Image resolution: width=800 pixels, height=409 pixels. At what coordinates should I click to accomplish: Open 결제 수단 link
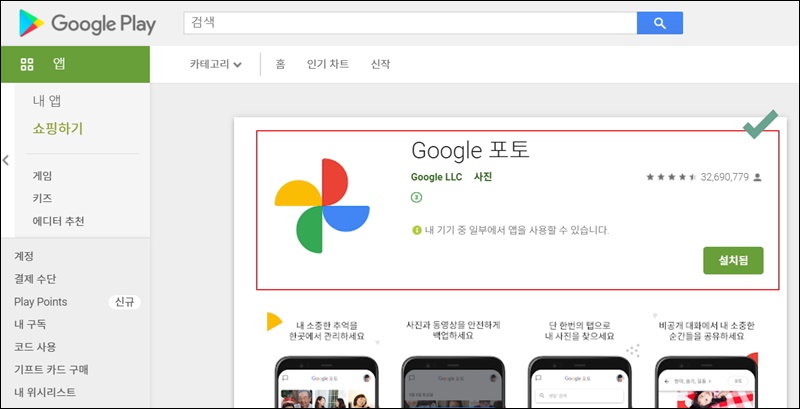point(35,279)
